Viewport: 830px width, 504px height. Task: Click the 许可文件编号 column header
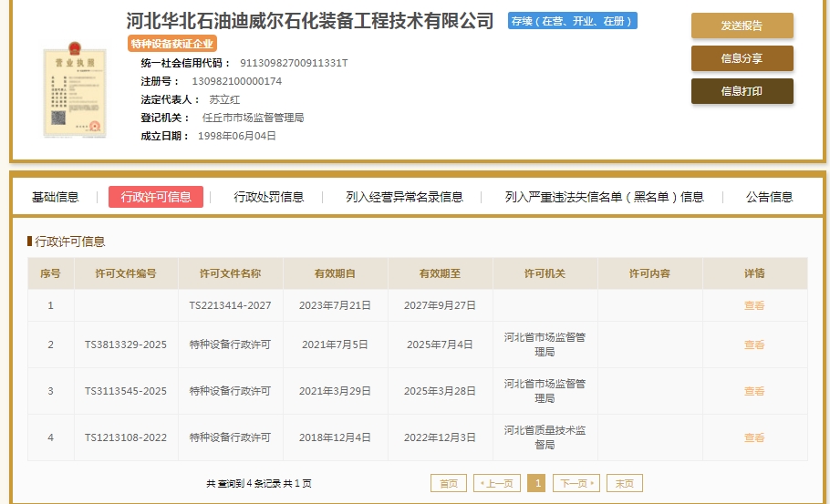(x=126, y=273)
